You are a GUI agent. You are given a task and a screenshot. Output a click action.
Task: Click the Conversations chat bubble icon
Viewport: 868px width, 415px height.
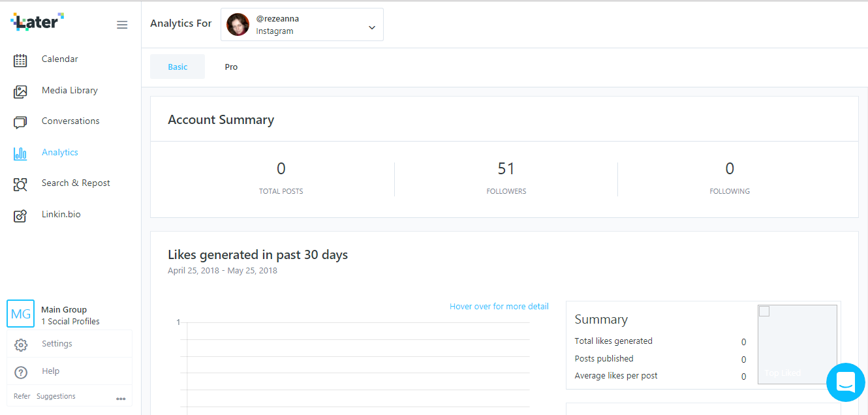pyautogui.click(x=20, y=122)
